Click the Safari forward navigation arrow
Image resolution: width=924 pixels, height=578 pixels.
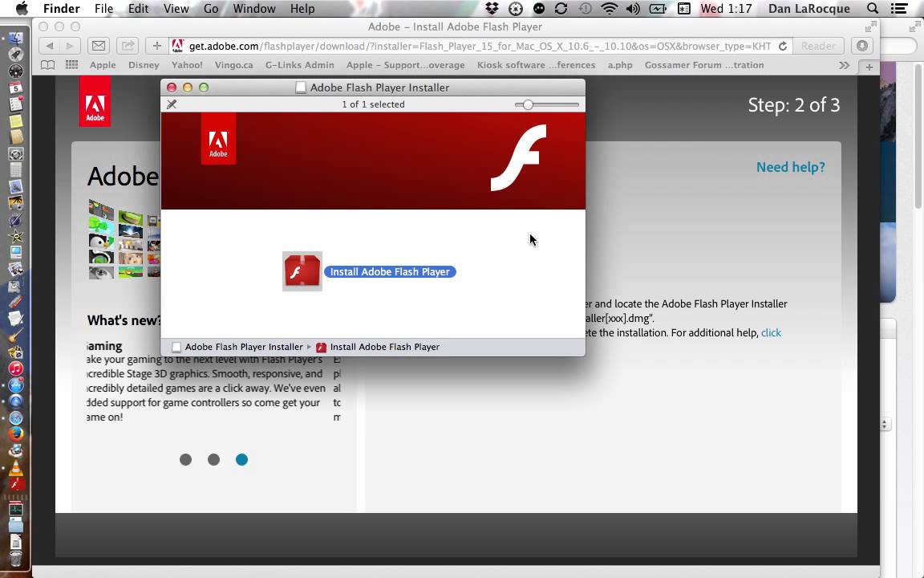click(x=70, y=46)
